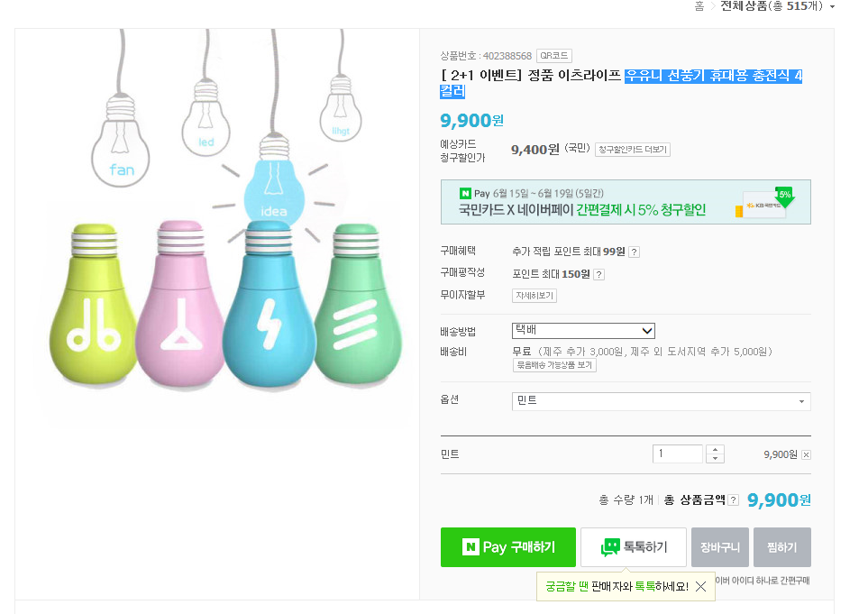Click the N Pay 구매하기 button
This screenshot has width=868, height=614.
pos(507,547)
